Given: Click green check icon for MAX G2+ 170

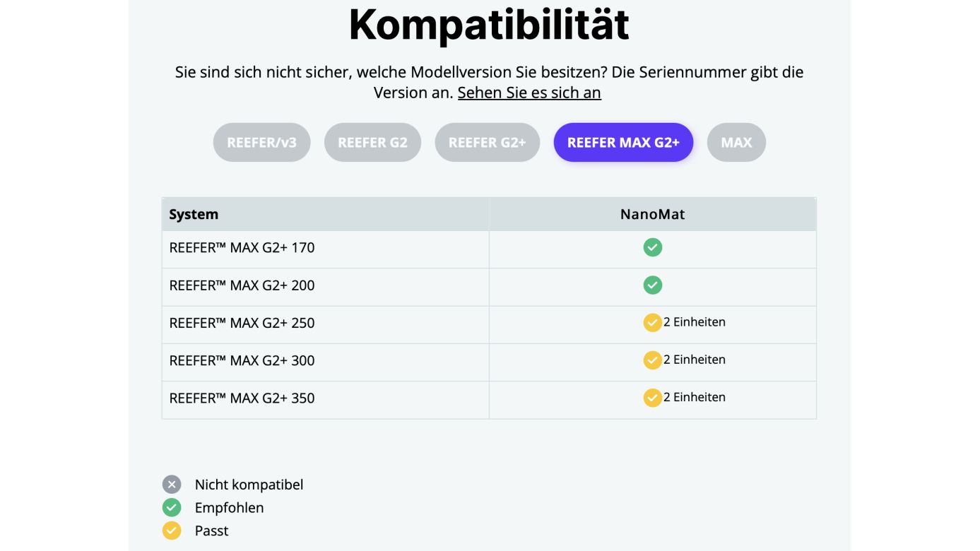Looking at the screenshot, I should tap(652, 247).
